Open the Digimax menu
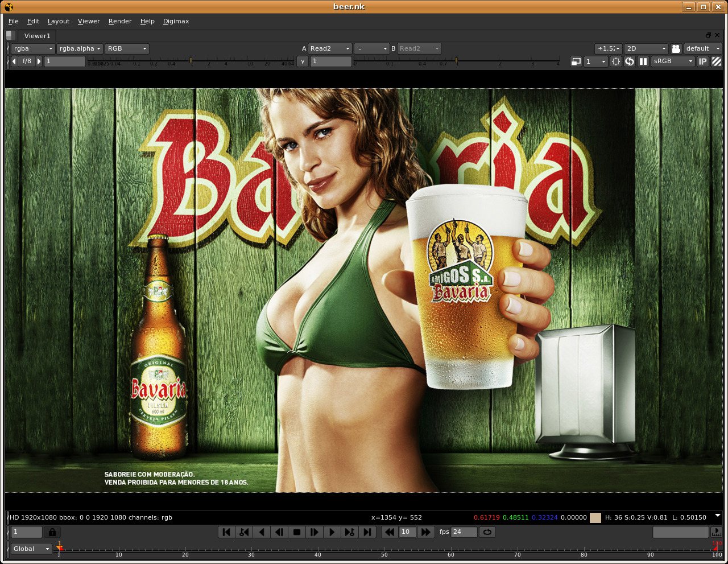Screen dimensions: 728x564 176,21
